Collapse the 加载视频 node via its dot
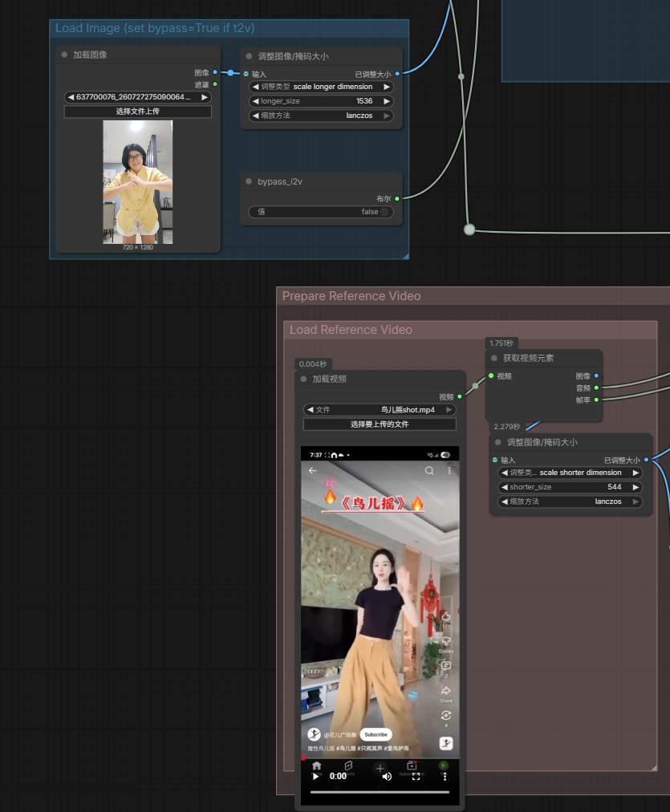Viewport: 670px width, 812px height. pyautogui.click(x=303, y=379)
